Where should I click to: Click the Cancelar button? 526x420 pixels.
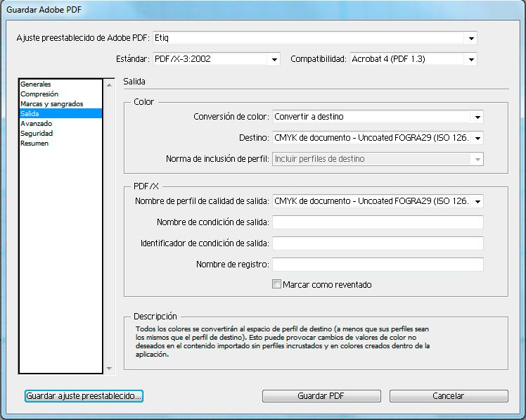(448, 396)
